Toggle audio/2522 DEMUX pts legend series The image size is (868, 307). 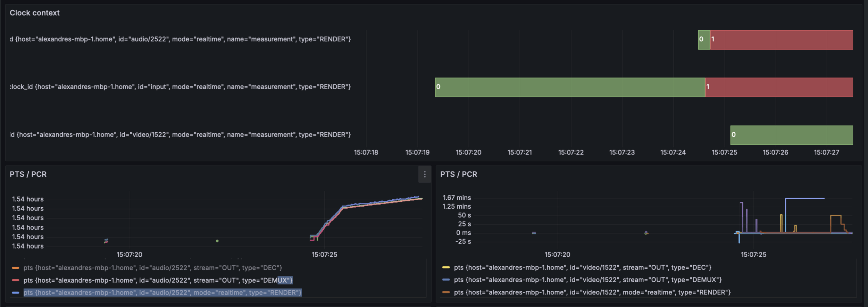[158, 280]
